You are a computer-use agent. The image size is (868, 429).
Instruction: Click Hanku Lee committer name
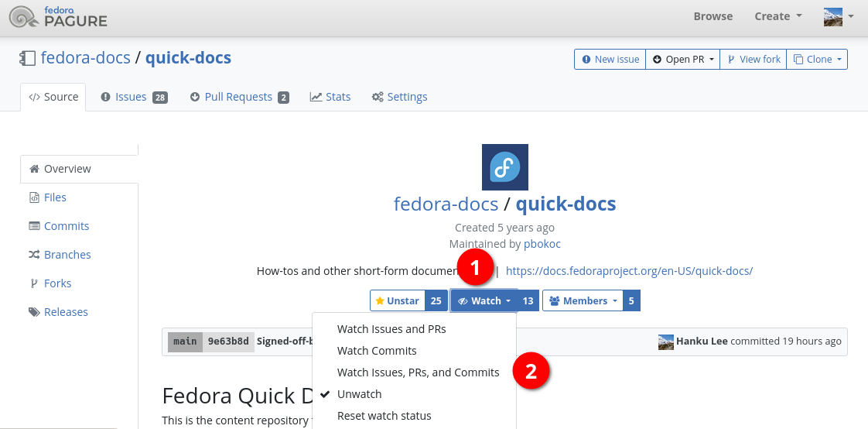coord(702,341)
